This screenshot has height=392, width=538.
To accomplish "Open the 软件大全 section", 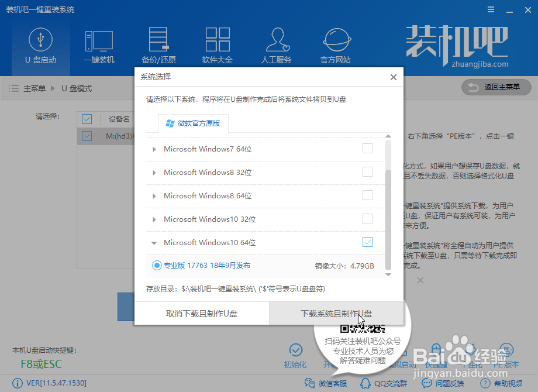I will click(218, 46).
